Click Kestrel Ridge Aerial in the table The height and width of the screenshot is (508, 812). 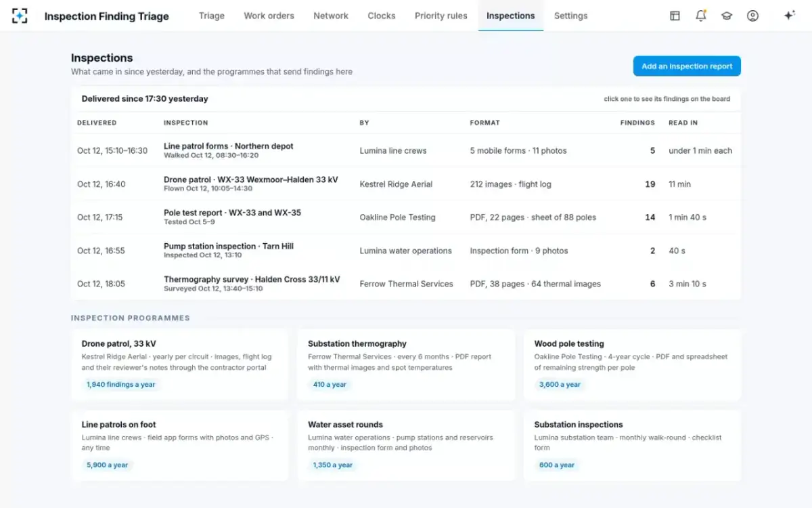coord(396,184)
